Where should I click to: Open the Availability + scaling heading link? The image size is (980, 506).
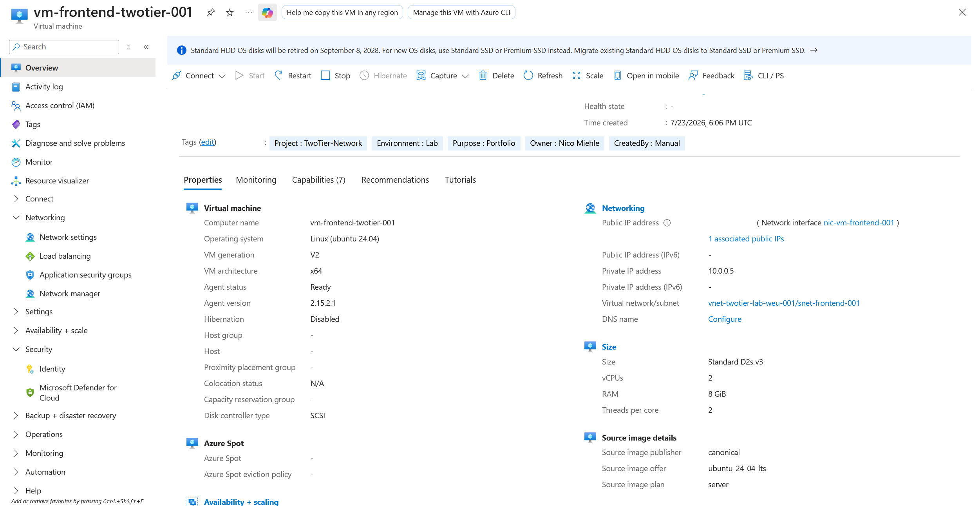[x=241, y=502]
